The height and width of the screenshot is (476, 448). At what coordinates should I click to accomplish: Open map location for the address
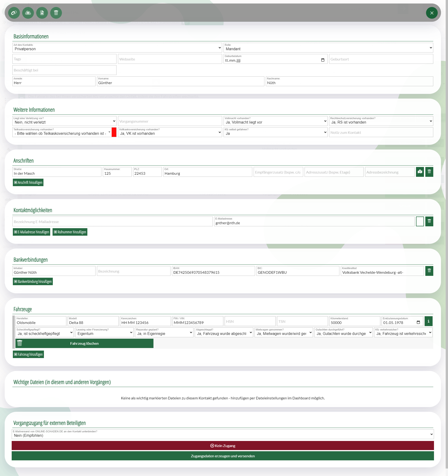[420, 172]
